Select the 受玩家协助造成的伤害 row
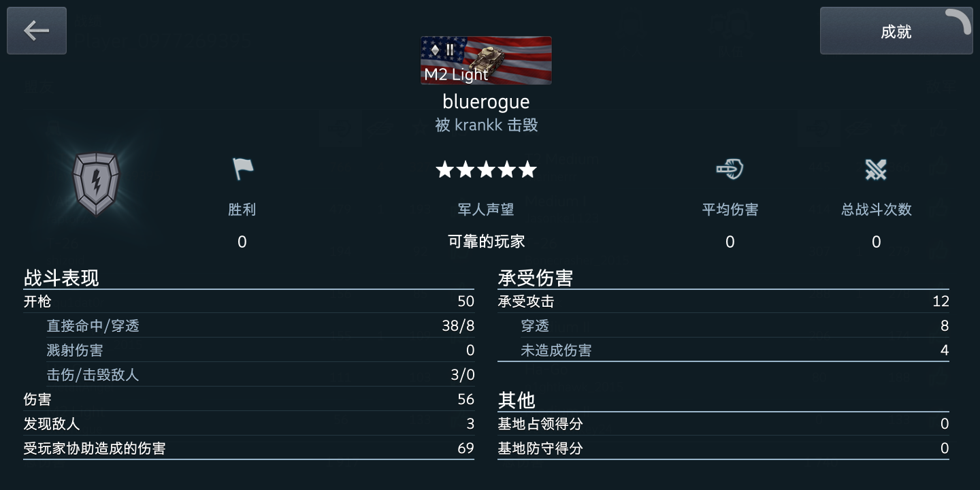 pos(249,448)
